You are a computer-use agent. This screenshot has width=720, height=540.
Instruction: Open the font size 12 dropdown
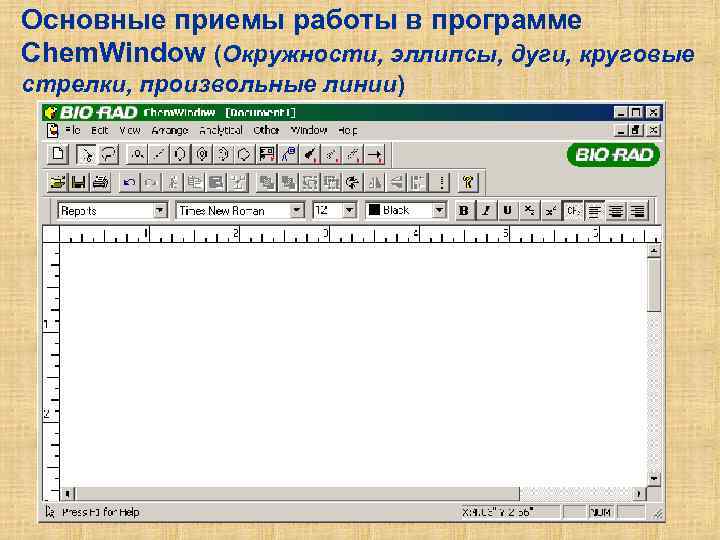click(349, 211)
